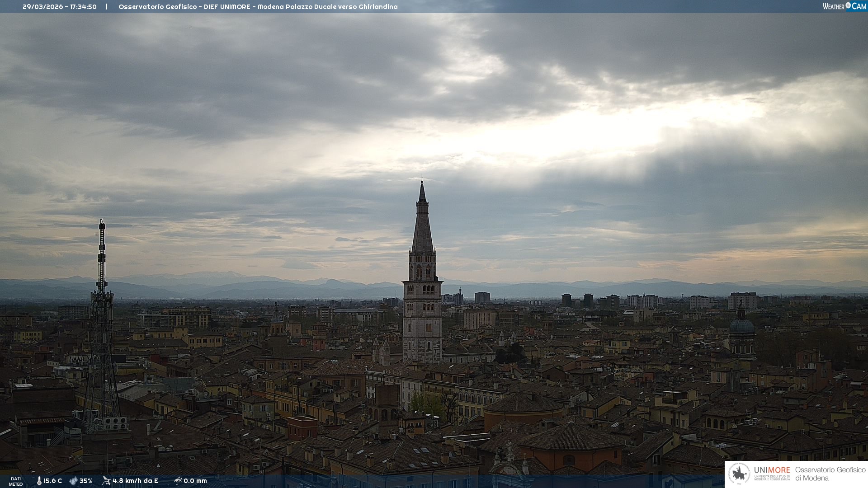The image size is (868, 488).
Task: Click the UNIMORE wordmark text
Action: [x=772, y=470]
